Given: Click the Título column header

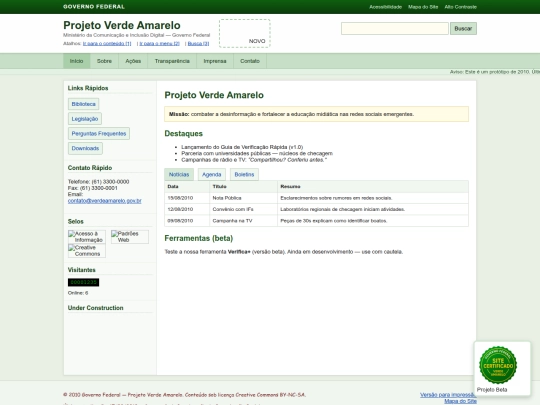Looking at the screenshot, I should (x=243, y=186).
